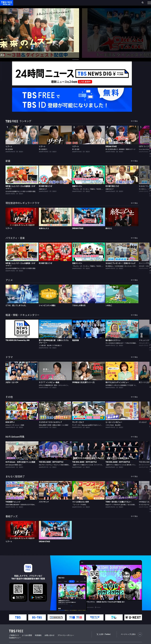The height and width of the screenshot is (644, 151).
Task: Open the DREAM STAGE hero banner
Action: [x=116, y=33]
